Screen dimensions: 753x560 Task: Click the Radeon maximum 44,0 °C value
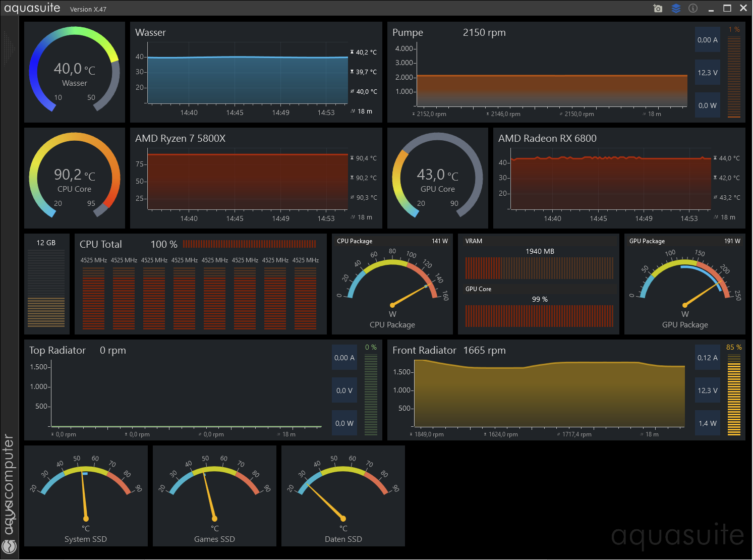point(729,158)
